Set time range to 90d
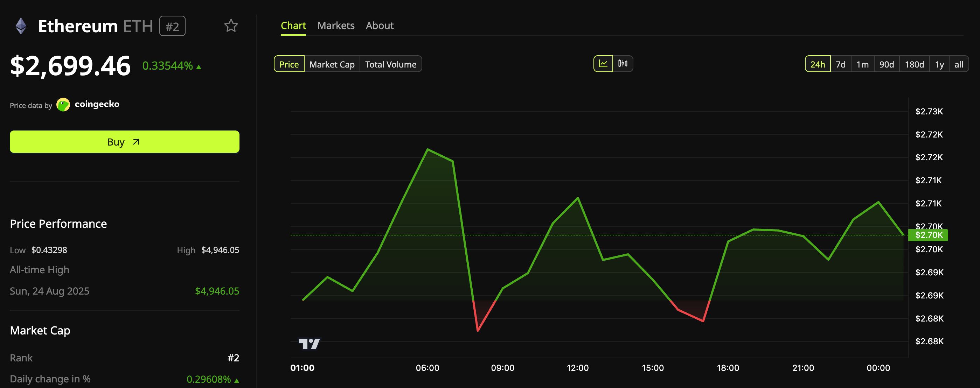Screen dimensions: 980x388 click(887, 64)
